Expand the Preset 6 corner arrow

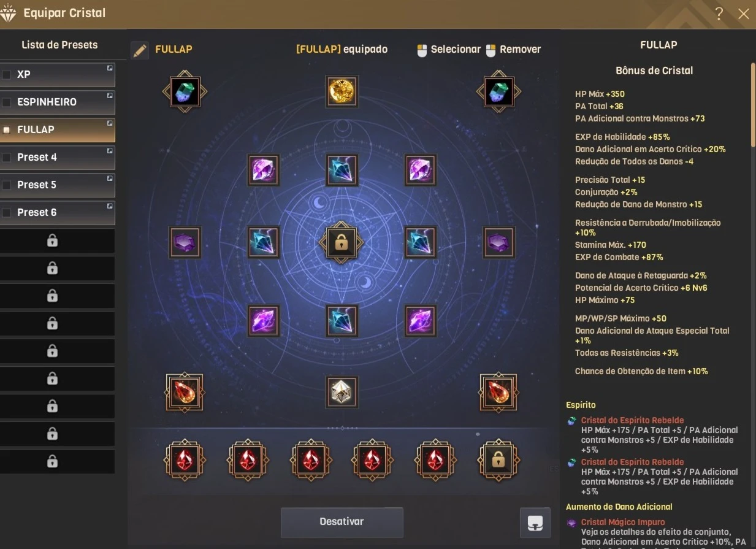pyautogui.click(x=110, y=205)
